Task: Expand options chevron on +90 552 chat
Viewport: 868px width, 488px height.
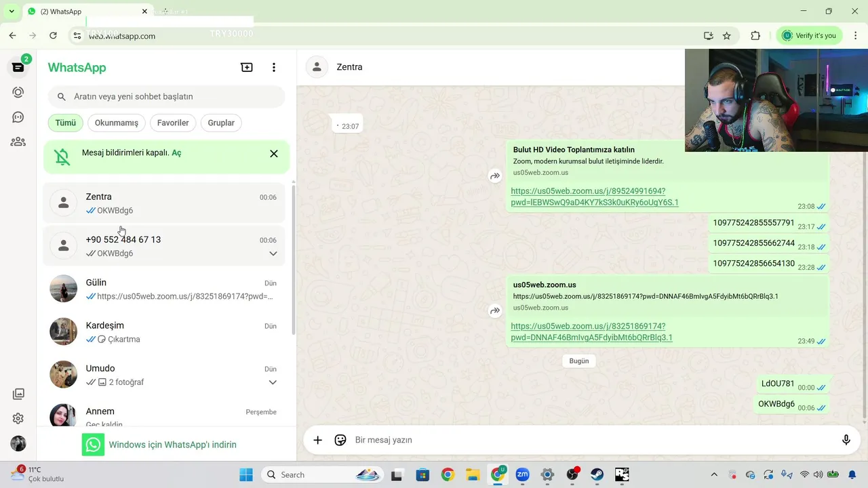Action: coord(273,253)
